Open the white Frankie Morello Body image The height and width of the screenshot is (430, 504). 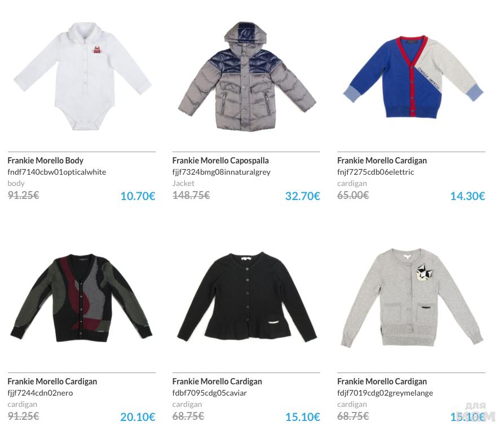click(82, 76)
